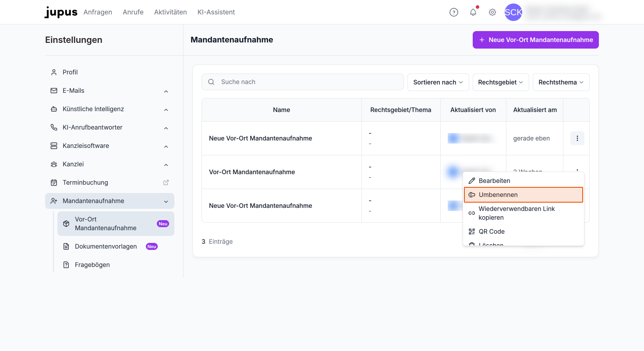The width and height of the screenshot is (644, 351).
Task: Open three-dot menu for first row
Action: pos(577,138)
